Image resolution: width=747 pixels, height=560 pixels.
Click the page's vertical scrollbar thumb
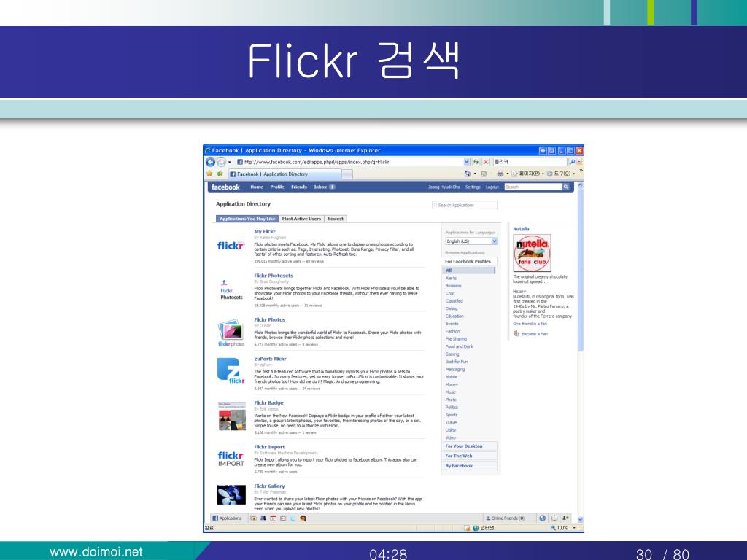[580, 271]
